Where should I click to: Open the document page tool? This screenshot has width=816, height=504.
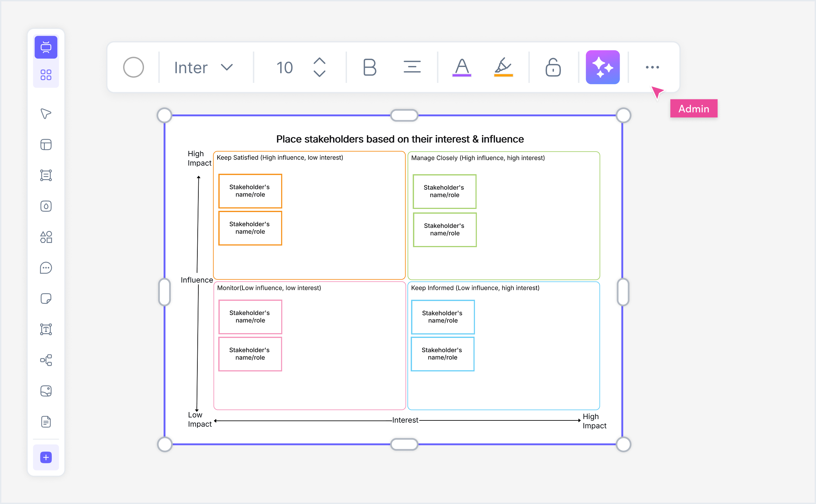click(46, 422)
